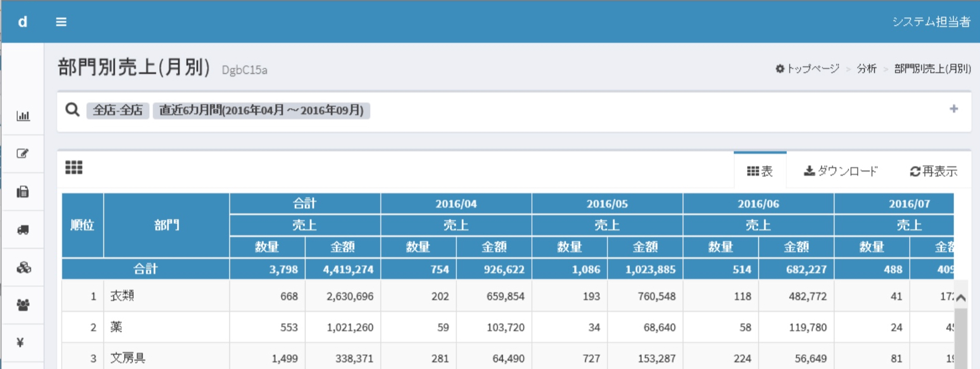
Task: Click the 2016/07 column header
Action: tap(894, 204)
